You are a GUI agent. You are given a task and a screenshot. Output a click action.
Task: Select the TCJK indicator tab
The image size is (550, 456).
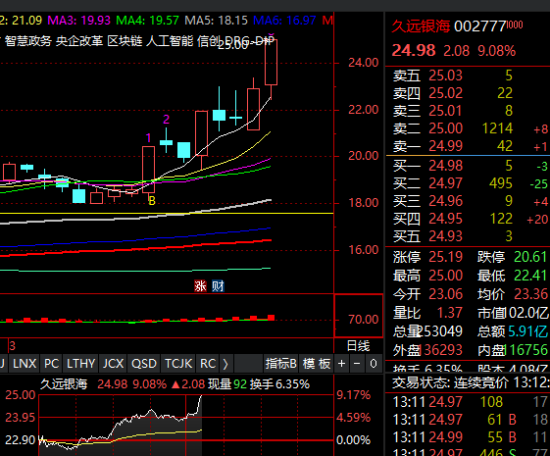pos(179,364)
